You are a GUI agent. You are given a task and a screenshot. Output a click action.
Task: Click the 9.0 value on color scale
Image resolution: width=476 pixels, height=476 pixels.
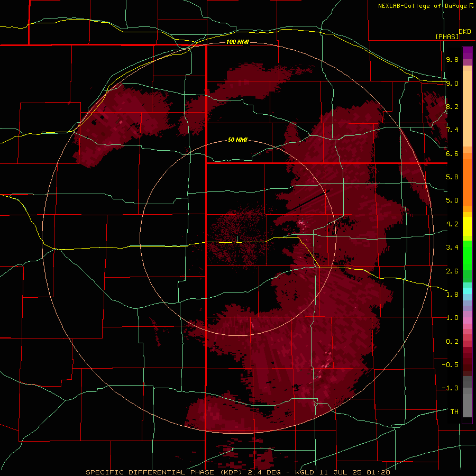[452, 83]
